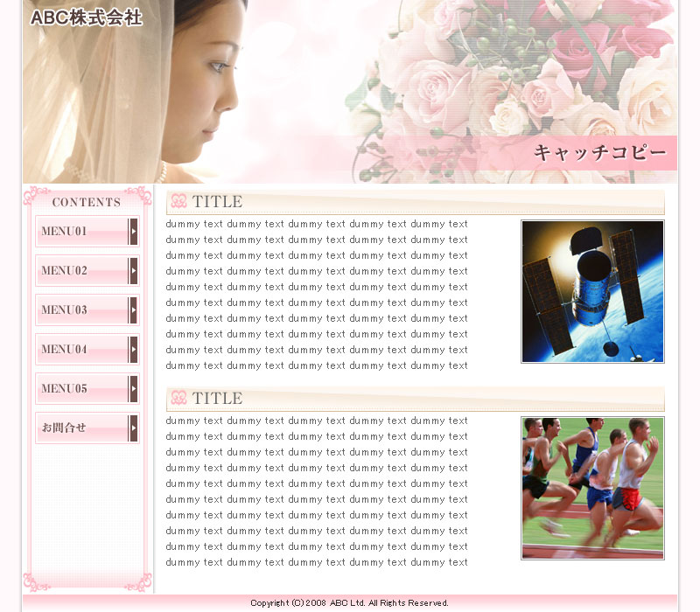Click the heart ornament icon beside second TITLE
700x612 pixels.
[x=178, y=398]
